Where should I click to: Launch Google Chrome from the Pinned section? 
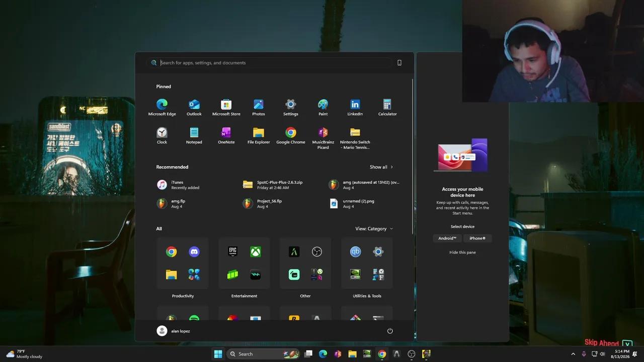(x=291, y=136)
